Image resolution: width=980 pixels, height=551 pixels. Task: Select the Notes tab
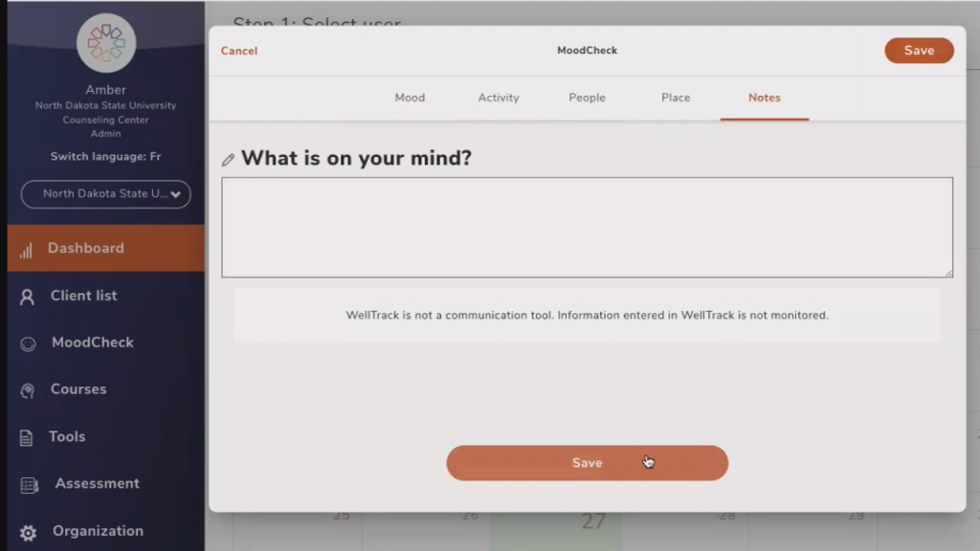765,99
